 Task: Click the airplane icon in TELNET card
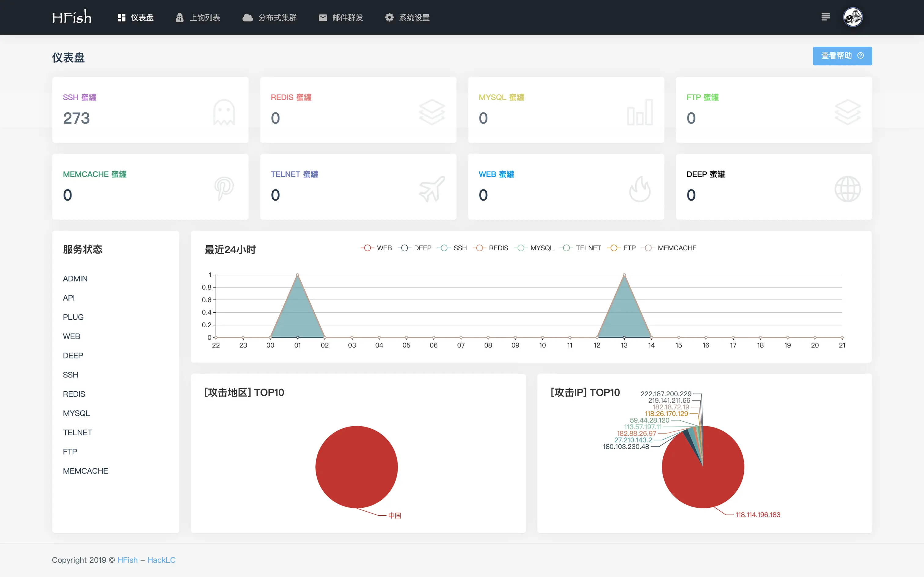tap(432, 189)
